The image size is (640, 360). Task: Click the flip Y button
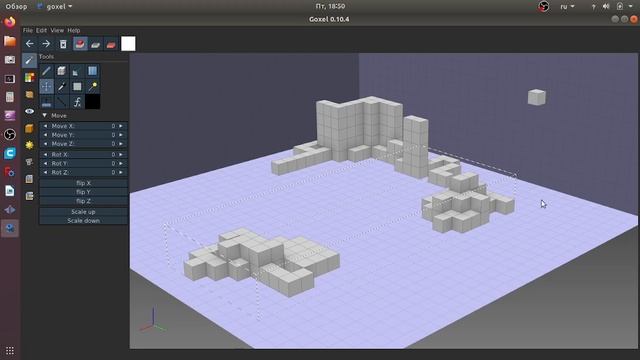[x=83, y=192]
